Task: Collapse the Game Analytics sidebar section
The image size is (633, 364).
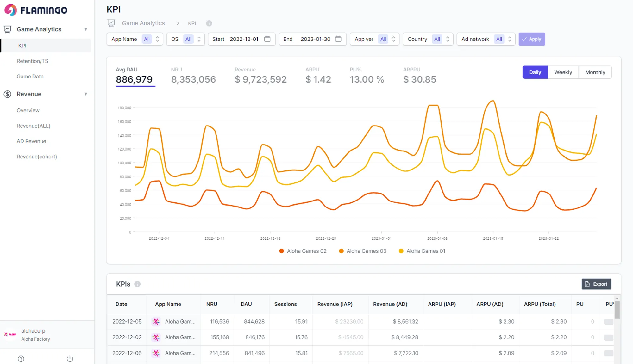Action: (85, 29)
